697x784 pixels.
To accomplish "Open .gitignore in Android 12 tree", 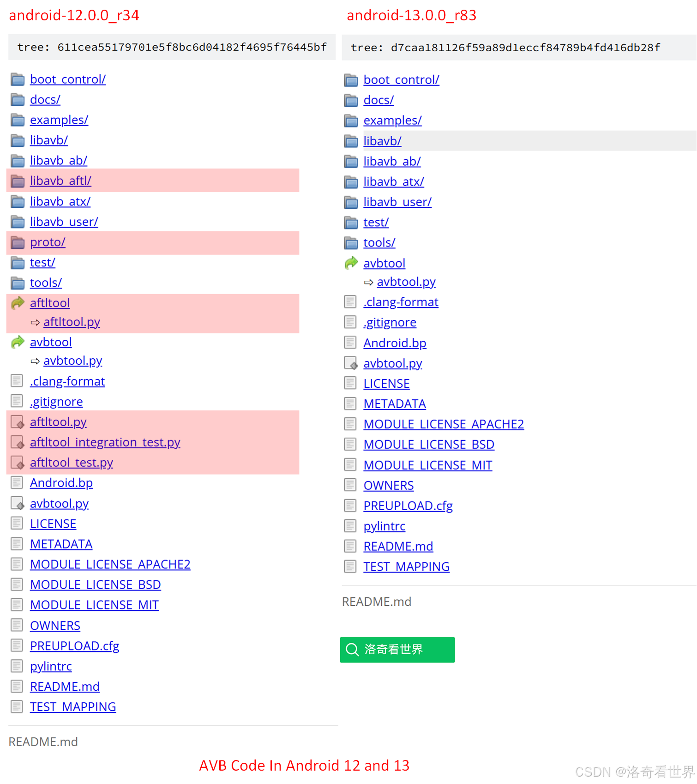I will point(56,402).
